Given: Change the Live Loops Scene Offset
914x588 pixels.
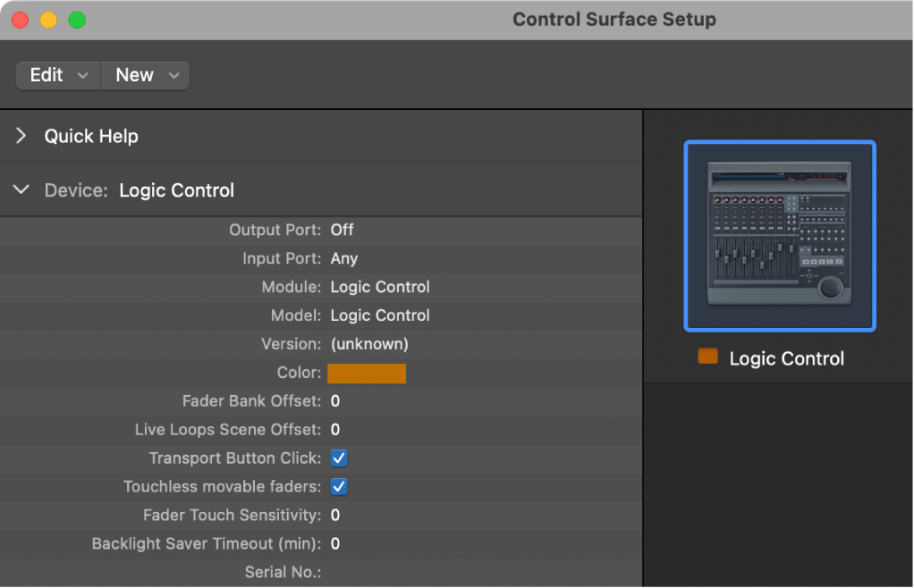Looking at the screenshot, I should click(336, 429).
